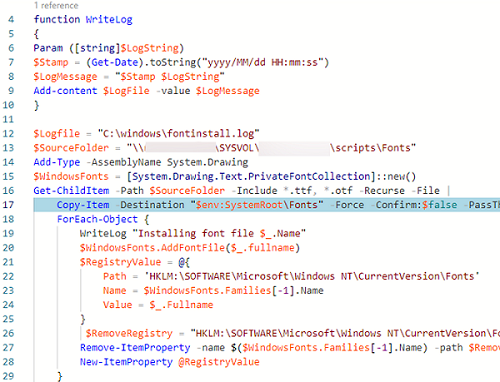Click the $LogMessage variable on line 8
500x382 pixels.
[x=65, y=77]
